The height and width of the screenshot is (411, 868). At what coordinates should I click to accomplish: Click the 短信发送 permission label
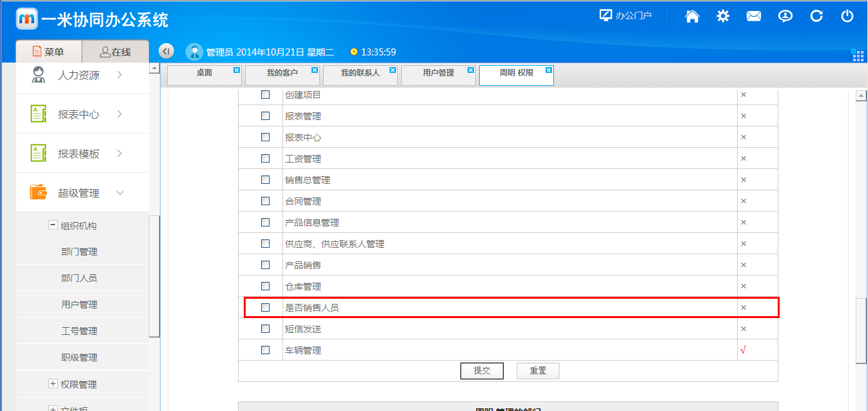[x=303, y=329]
